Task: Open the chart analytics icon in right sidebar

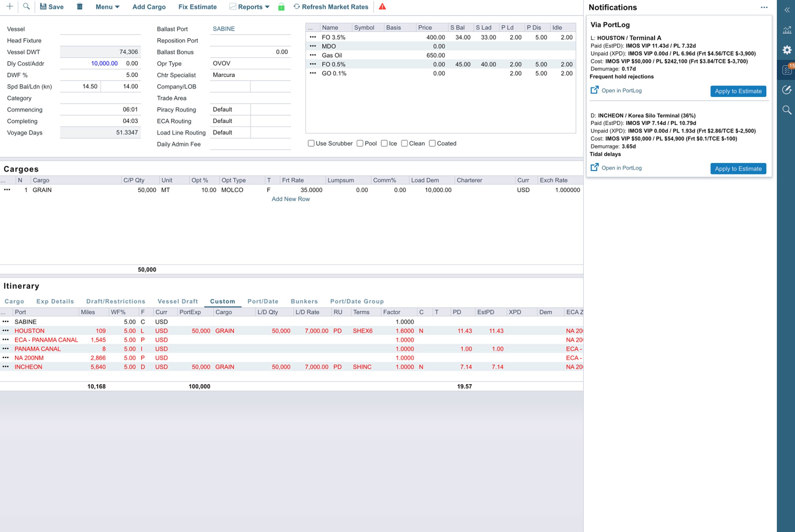Action: [787, 30]
